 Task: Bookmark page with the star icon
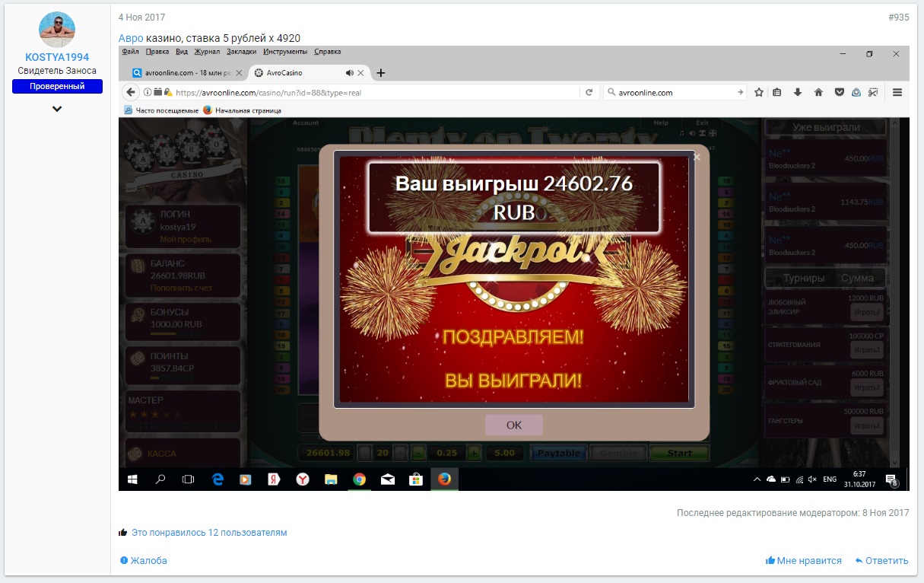[x=759, y=92]
